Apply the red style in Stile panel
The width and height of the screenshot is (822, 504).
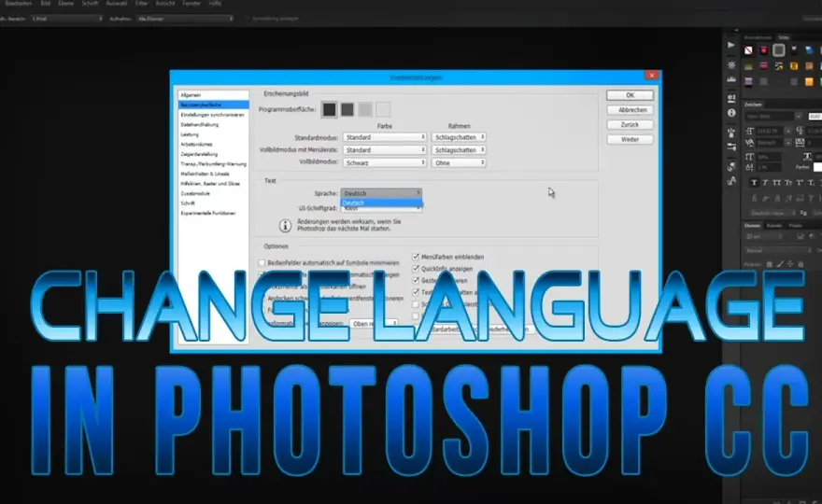coord(764,50)
